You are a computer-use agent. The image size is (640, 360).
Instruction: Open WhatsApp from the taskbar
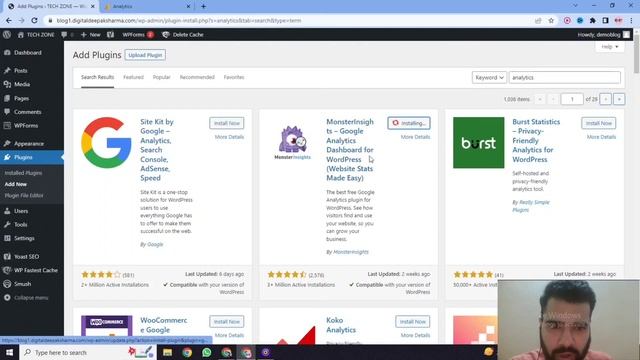click(207, 352)
